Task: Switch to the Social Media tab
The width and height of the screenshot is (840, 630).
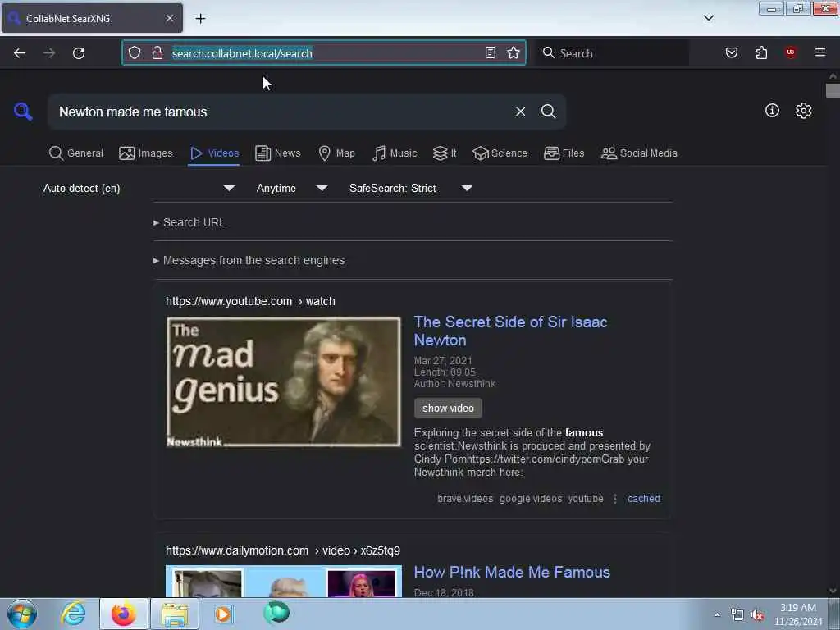Action: [x=639, y=153]
